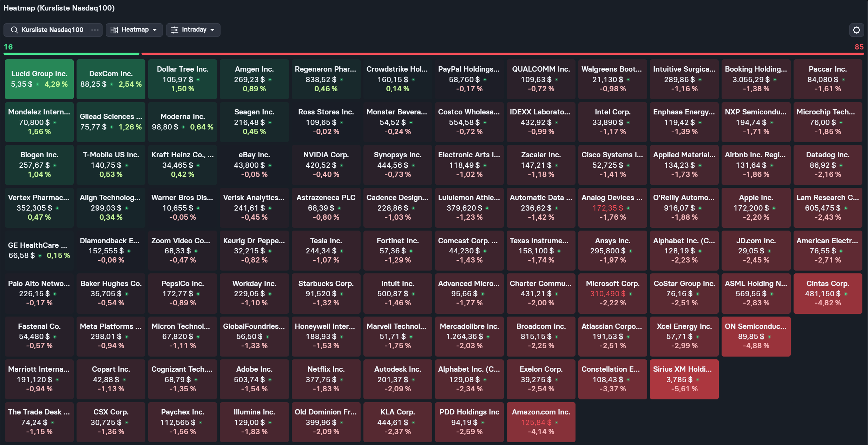Select the Apple Inc. tile
868x445 pixels.
(x=756, y=208)
